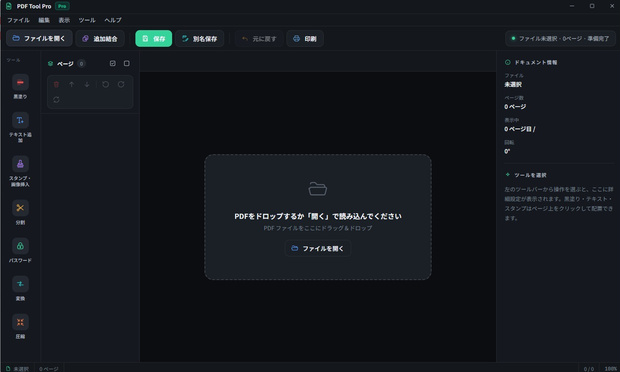Click the Pro badge in title bar

(62, 6)
